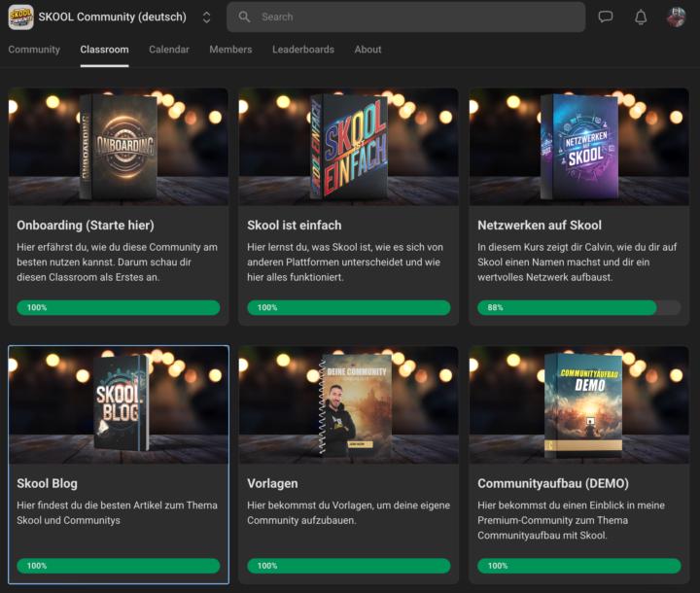Click the 88% Netzwerken progress bar
This screenshot has width=700, height=593.
(x=579, y=307)
